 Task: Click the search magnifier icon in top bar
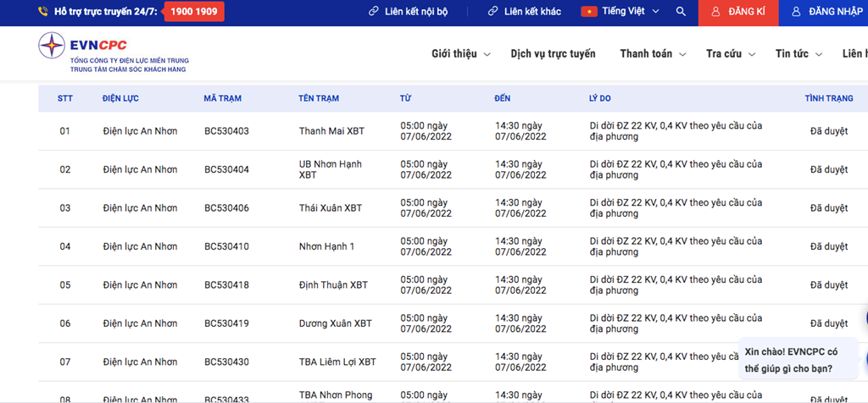[x=681, y=12]
